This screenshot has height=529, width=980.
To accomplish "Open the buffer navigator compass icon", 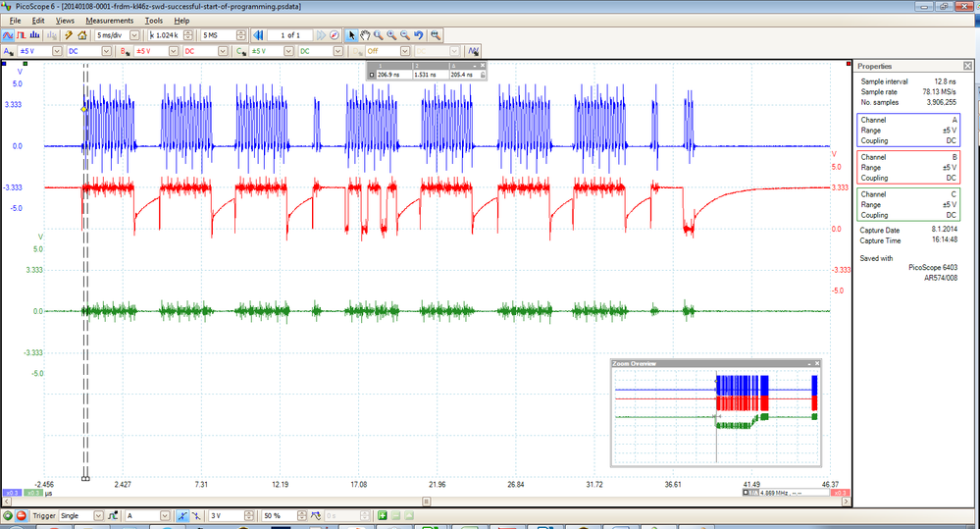I will 335,35.
